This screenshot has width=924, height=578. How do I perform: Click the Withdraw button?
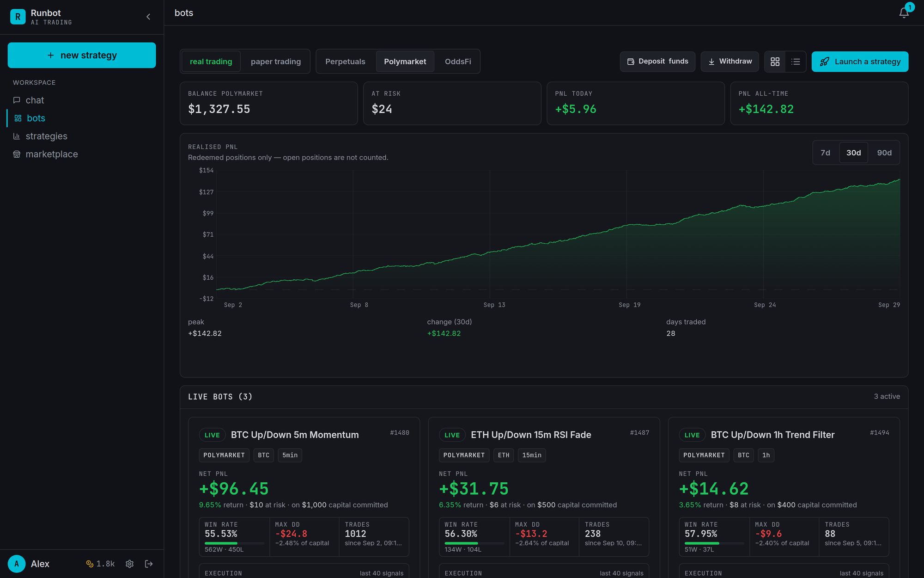pos(730,61)
